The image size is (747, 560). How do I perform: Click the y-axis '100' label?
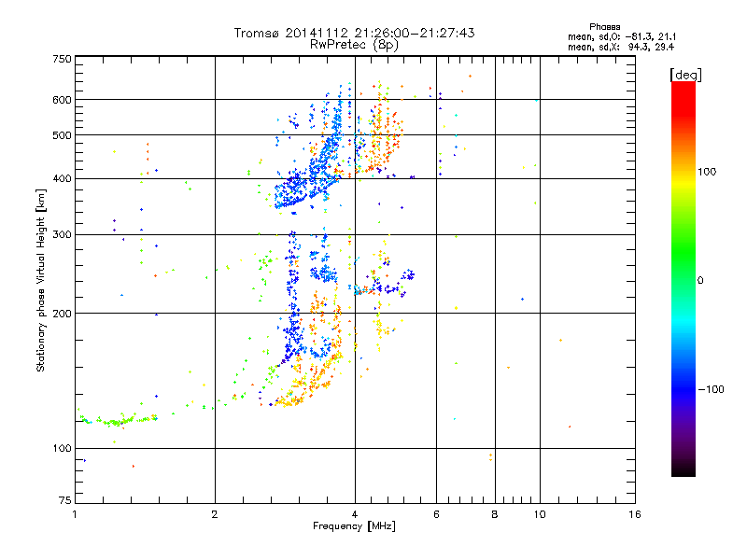[x=62, y=448]
